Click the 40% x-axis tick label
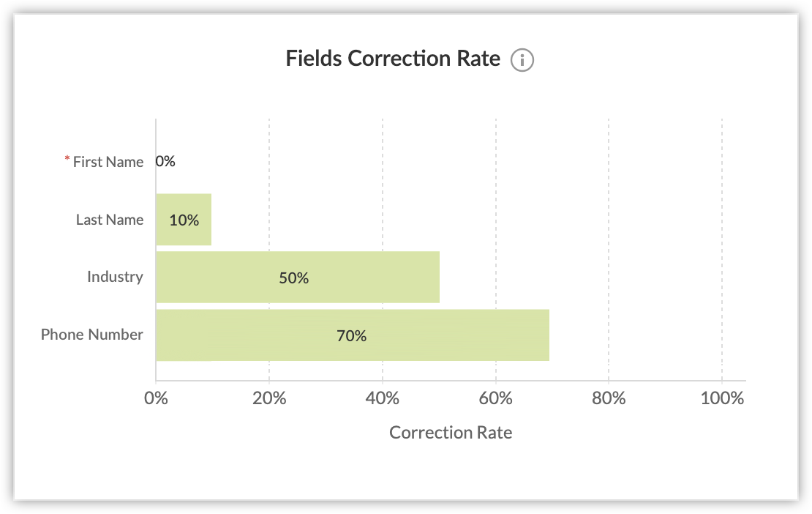This screenshot has width=812, height=514. [383, 398]
